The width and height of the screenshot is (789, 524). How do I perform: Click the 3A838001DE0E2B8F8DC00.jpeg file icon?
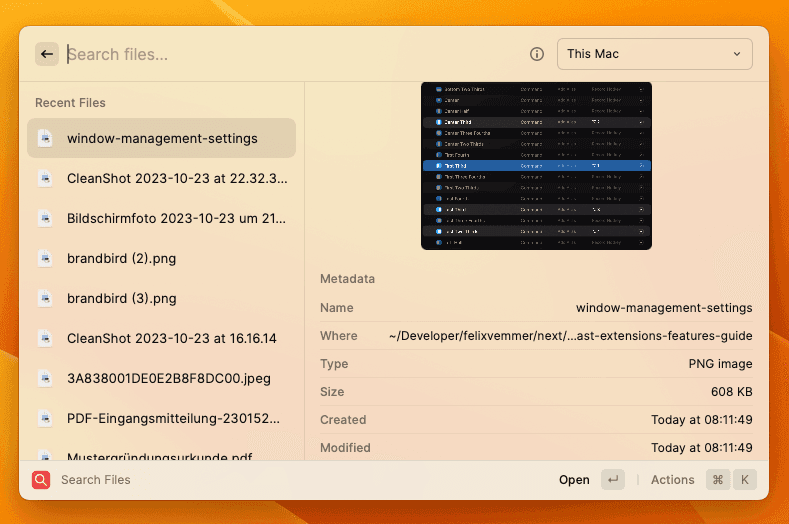44,378
